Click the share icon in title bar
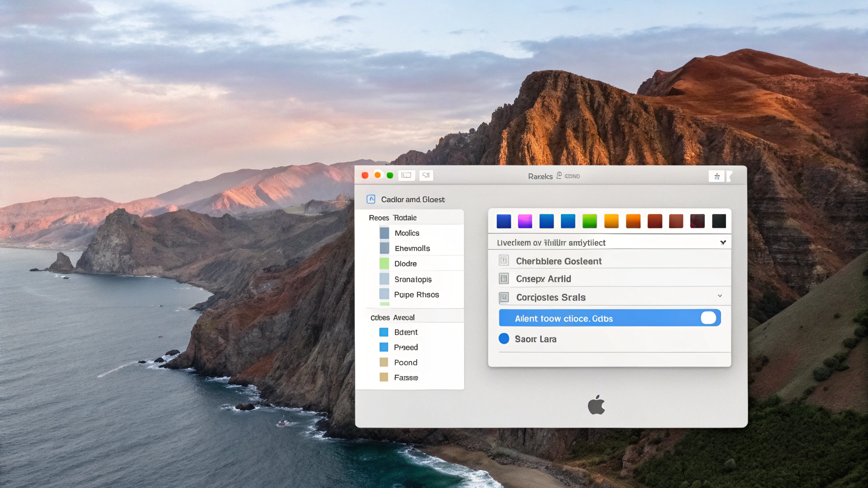The image size is (868, 488). (x=716, y=176)
